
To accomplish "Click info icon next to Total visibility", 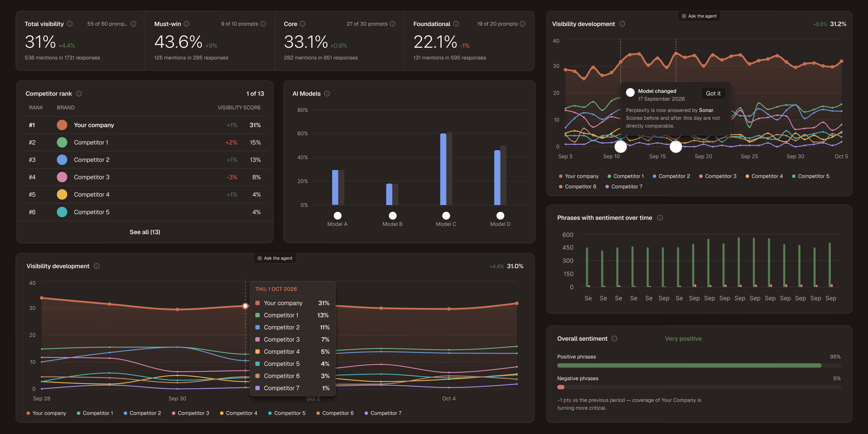I will 70,24.
